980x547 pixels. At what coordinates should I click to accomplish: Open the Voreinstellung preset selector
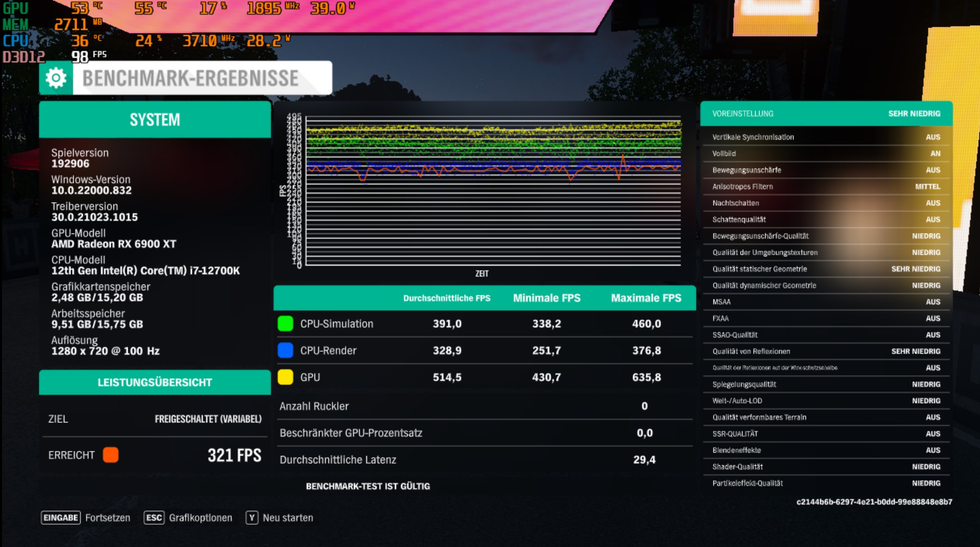(x=825, y=113)
